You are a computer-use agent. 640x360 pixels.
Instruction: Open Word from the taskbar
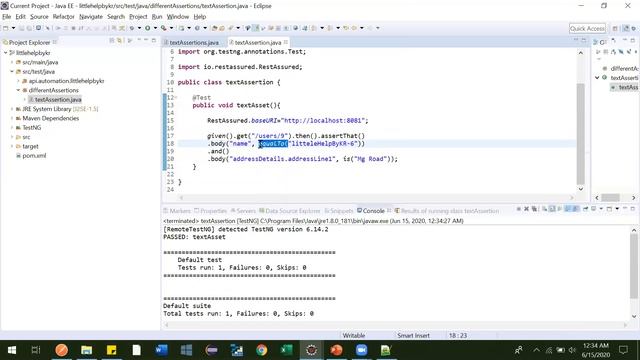pos(162,350)
